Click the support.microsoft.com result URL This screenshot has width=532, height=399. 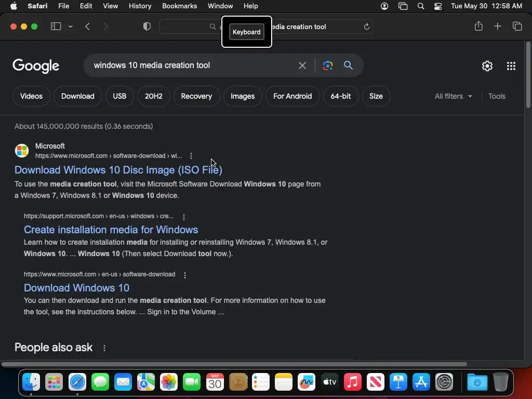(x=99, y=216)
